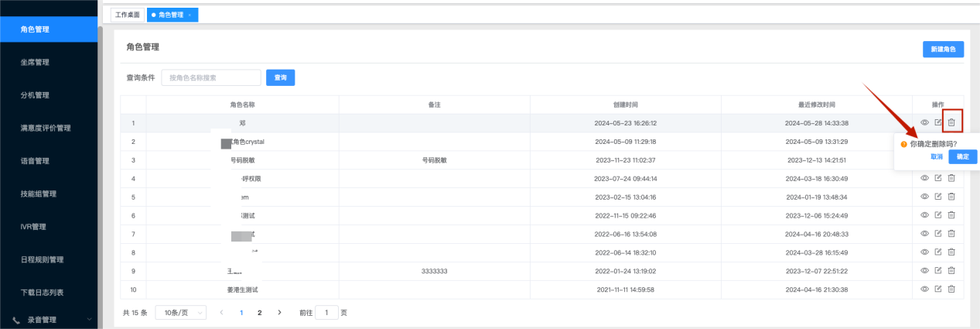View the role with remark 3333333
The image size is (980, 329).
924,271
